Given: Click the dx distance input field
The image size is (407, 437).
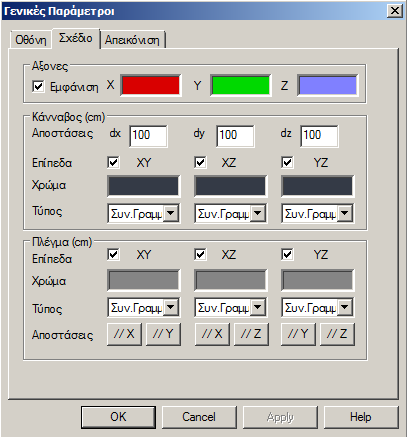Looking at the screenshot, I should point(148,136).
